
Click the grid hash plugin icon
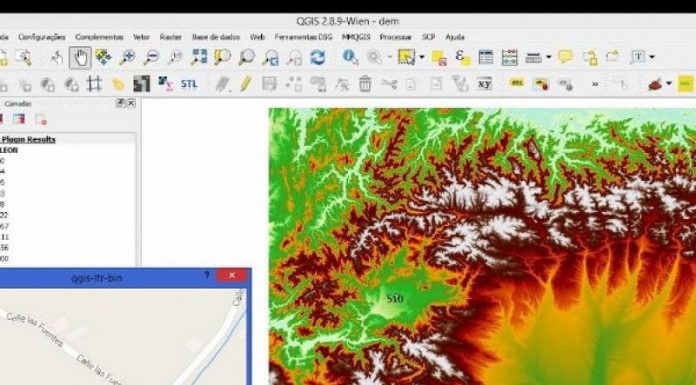[94, 83]
